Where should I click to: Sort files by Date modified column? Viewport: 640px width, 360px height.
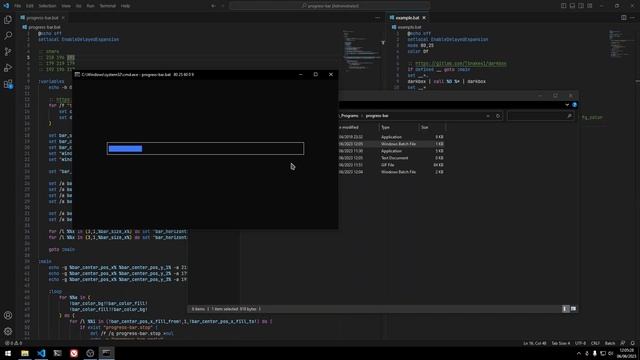(358, 127)
